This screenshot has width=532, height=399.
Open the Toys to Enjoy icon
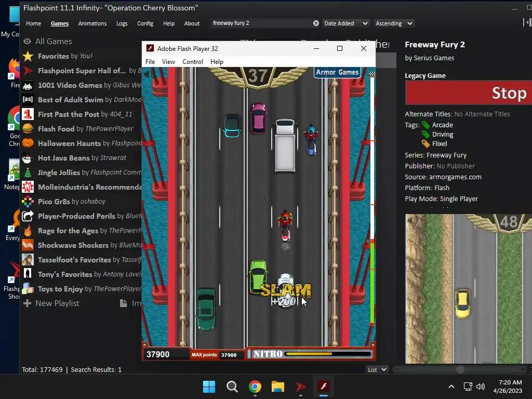pyautogui.click(x=28, y=289)
